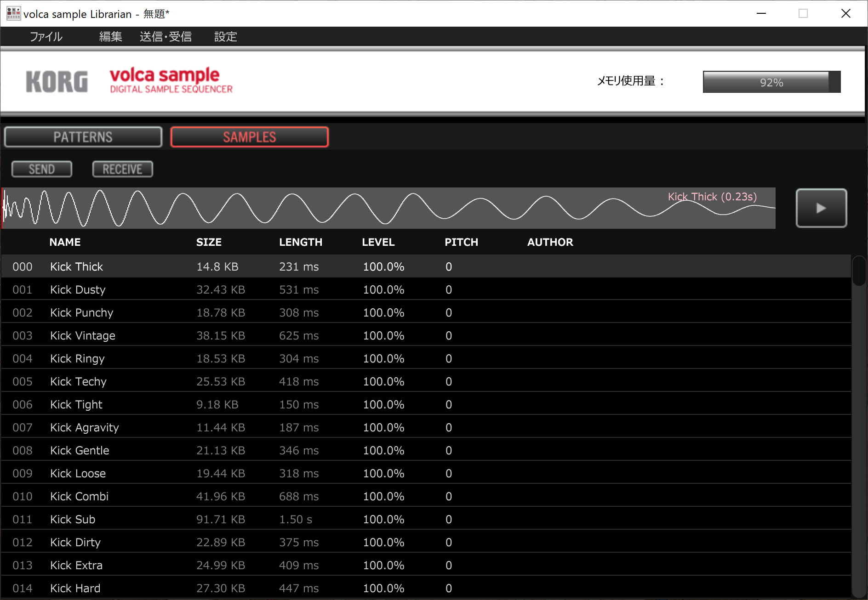Click the 91.71 KB size cell
The image size is (868, 600).
click(x=221, y=519)
